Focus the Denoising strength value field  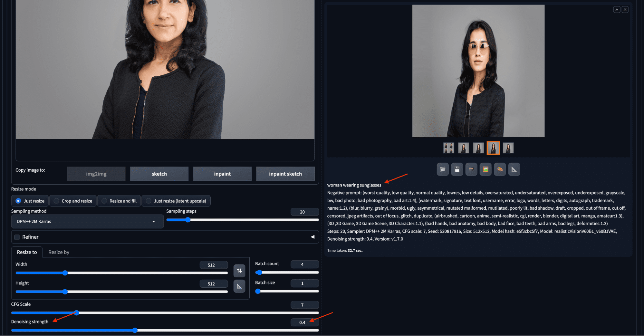305,322
